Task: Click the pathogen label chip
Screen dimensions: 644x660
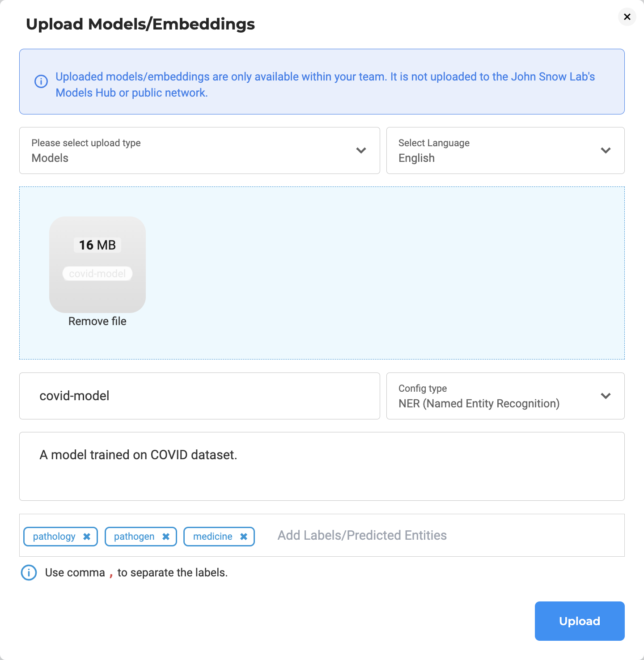Action: 134,537
